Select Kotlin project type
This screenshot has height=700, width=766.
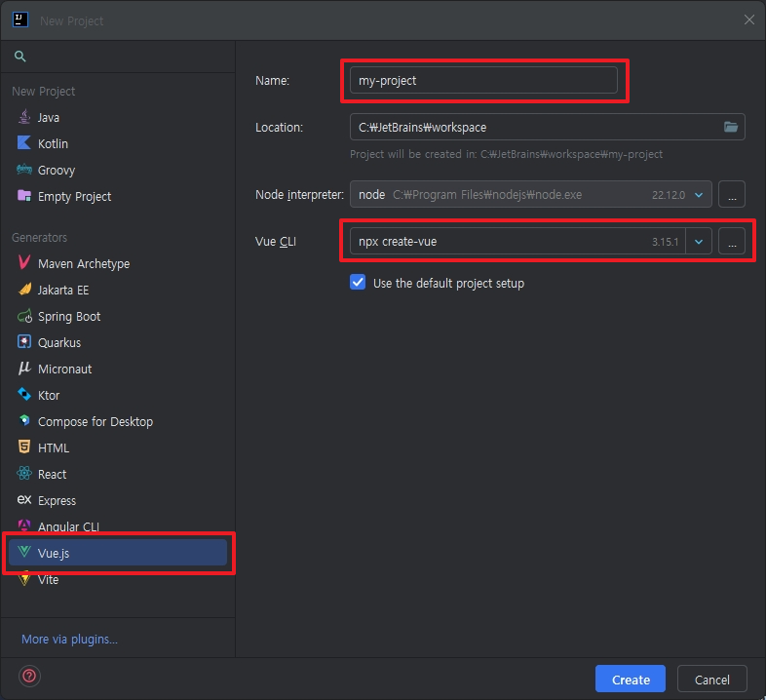pyautogui.click(x=118, y=143)
